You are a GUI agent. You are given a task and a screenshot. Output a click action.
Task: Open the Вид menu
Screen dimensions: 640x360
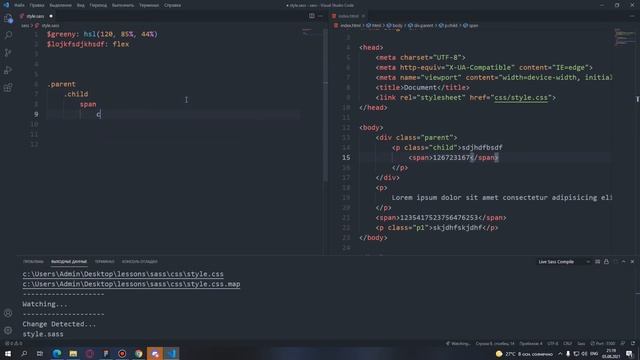tap(81, 5)
